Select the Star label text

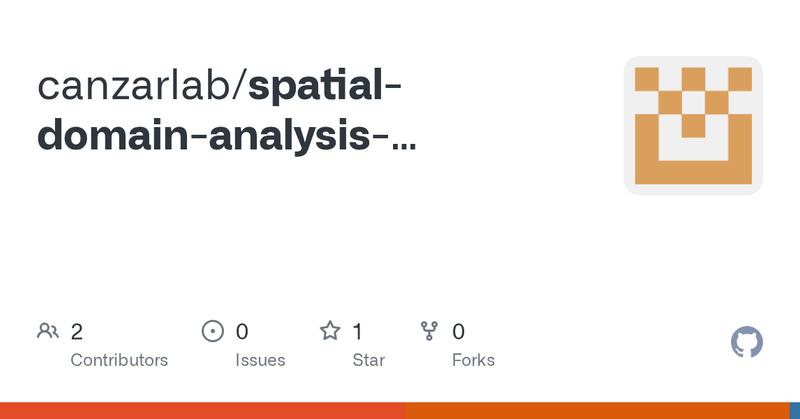(x=368, y=360)
